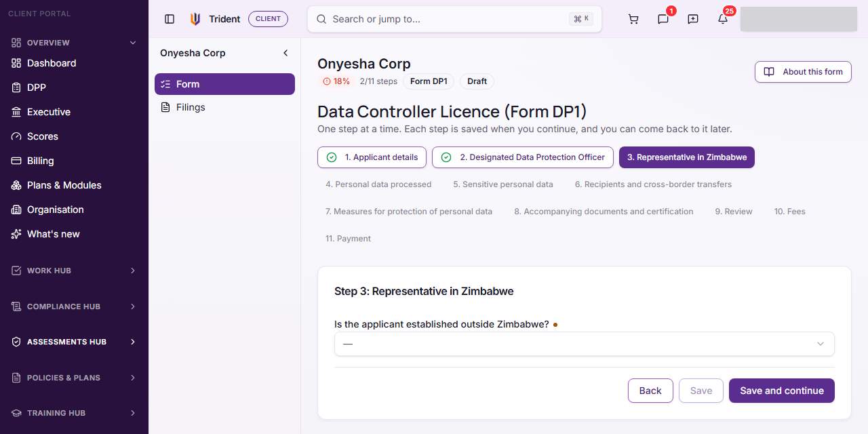This screenshot has height=434, width=868.
Task: Click the Assessments Hub shield icon
Action: tap(16, 342)
